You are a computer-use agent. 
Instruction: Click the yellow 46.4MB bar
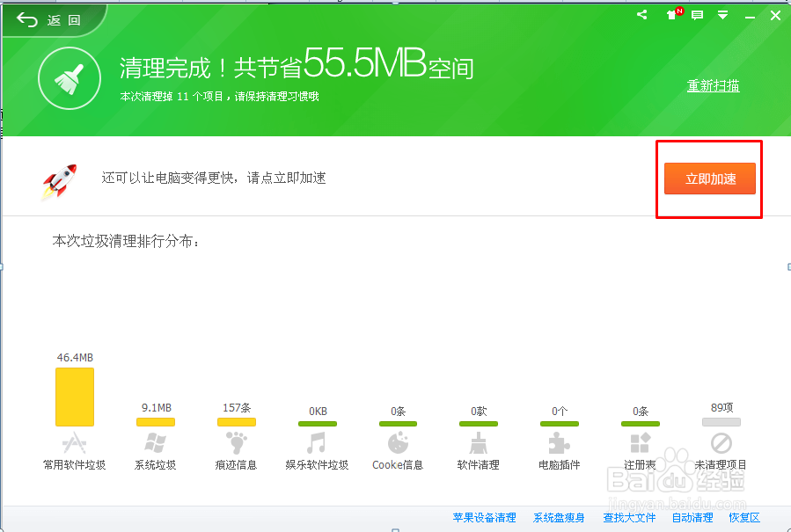point(75,397)
